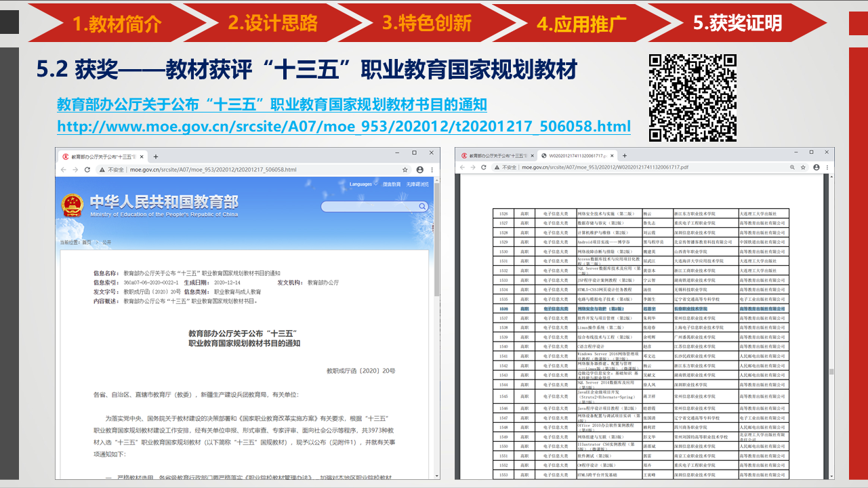Switch to first tab in right browser window
Image resolution: width=868 pixels, height=488 pixels.
click(497, 155)
